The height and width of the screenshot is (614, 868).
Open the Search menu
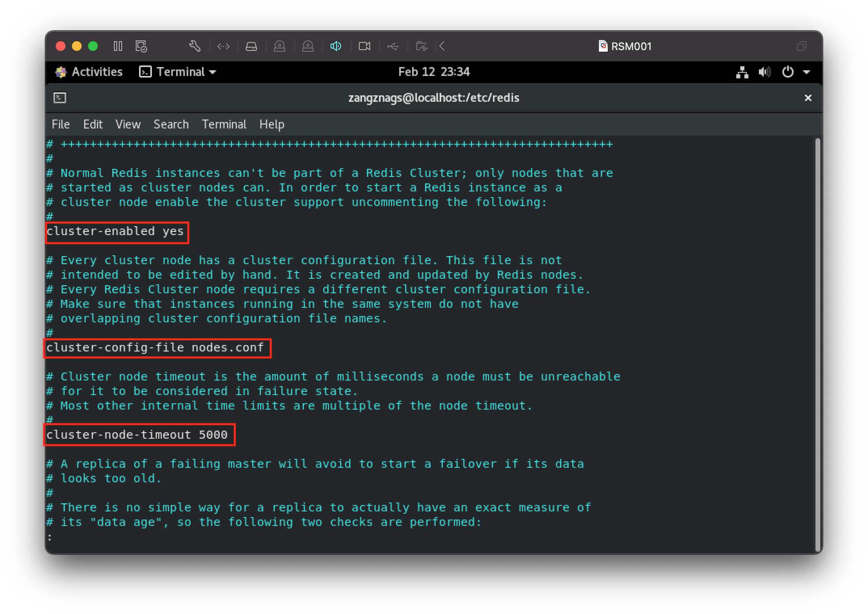pyautogui.click(x=171, y=124)
